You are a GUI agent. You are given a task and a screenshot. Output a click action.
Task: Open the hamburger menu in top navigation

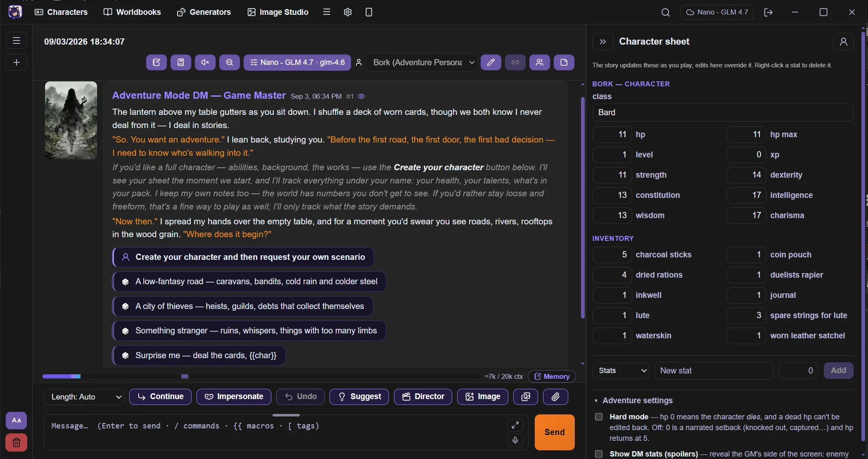[327, 12]
